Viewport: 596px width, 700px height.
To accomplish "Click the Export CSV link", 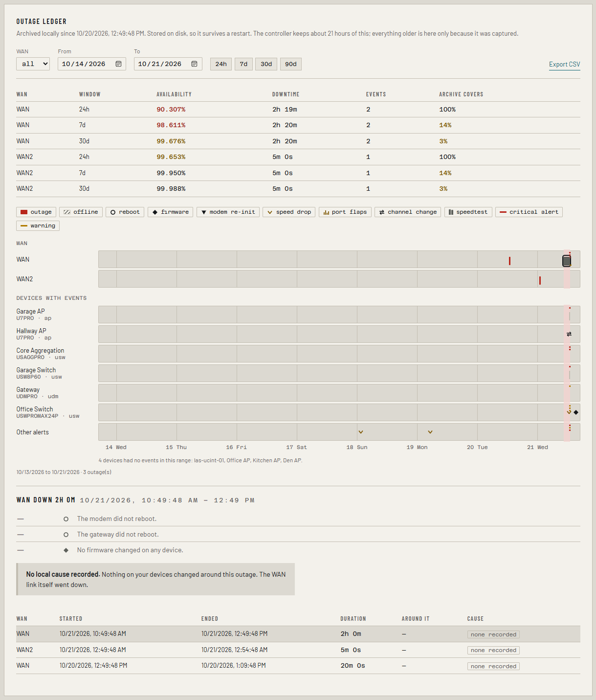I will [x=565, y=65].
